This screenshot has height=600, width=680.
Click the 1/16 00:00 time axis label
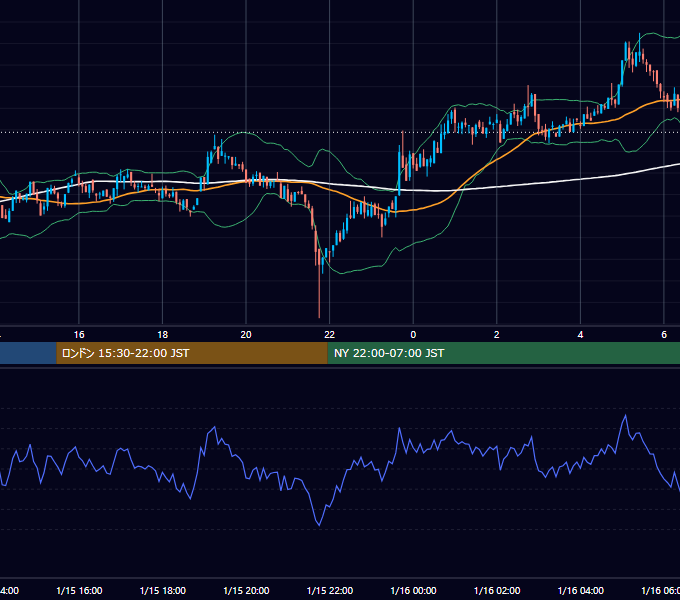point(413,590)
